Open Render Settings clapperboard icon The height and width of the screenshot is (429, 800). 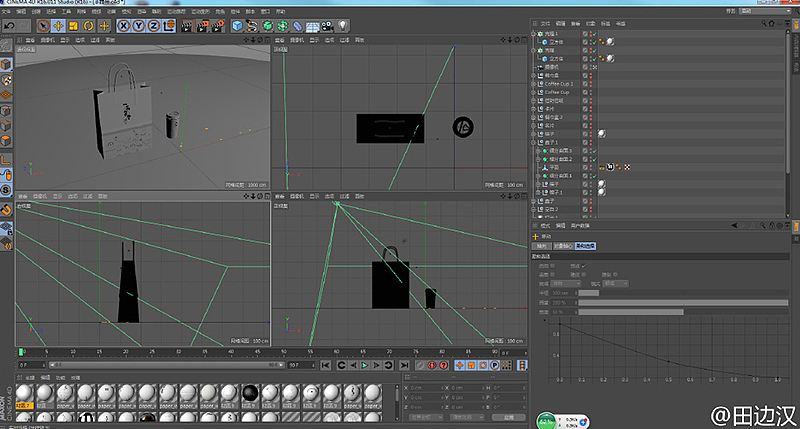tap(218, 26)
